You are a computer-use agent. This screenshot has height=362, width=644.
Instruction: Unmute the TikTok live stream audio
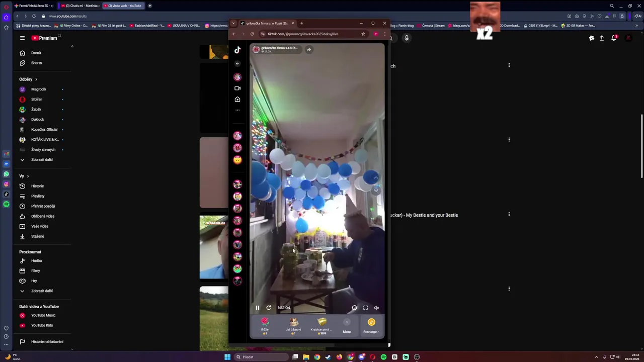pos(376,308)
